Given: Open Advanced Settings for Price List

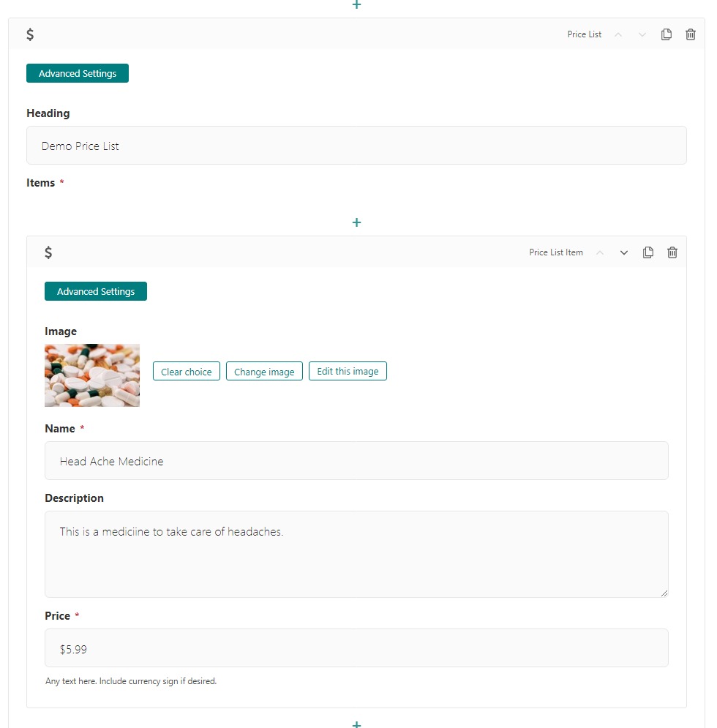Looking at the screenshot, I should click(x=78, y=73).
